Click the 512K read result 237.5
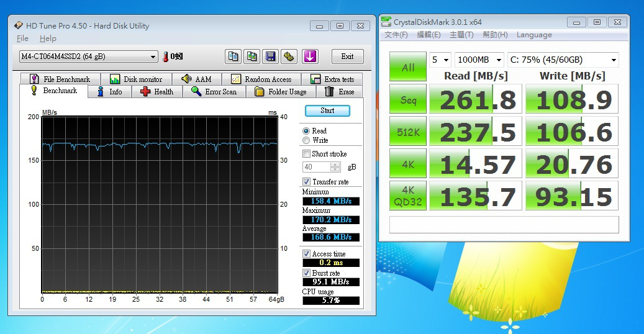 pyautogui.click(x=476, y=132)
